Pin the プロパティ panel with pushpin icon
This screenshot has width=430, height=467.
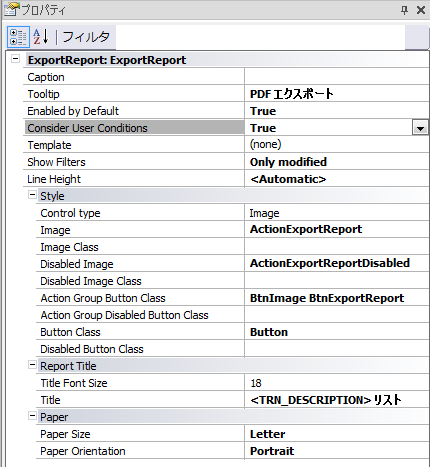pos(404,10)
